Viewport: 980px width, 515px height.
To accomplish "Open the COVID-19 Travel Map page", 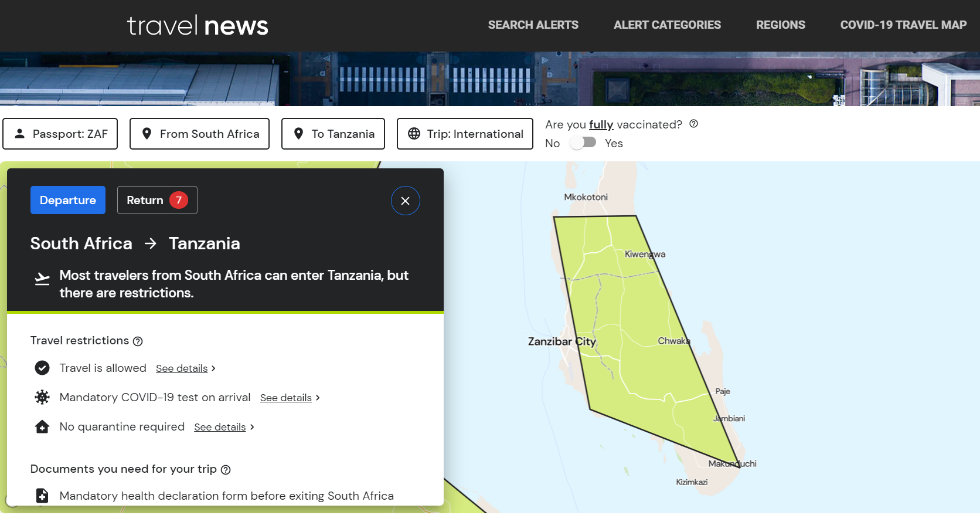I will pos(903,25).
